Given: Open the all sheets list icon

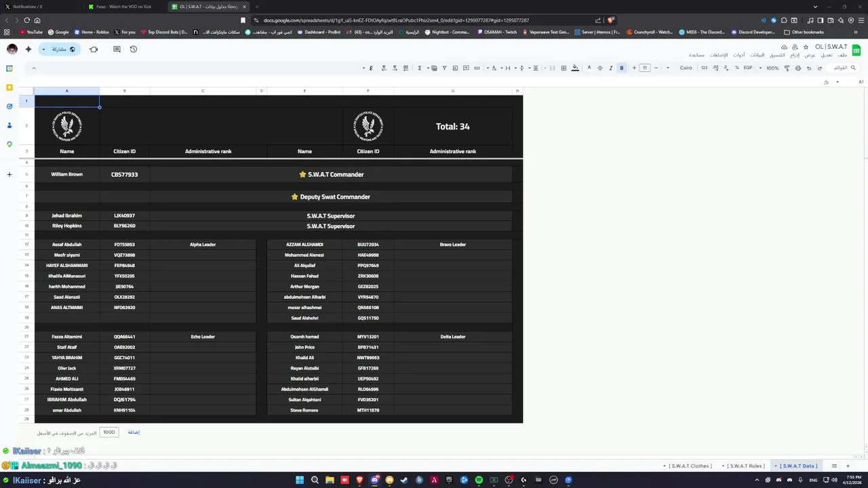Looking at the screenshot, I should (835, 466).
